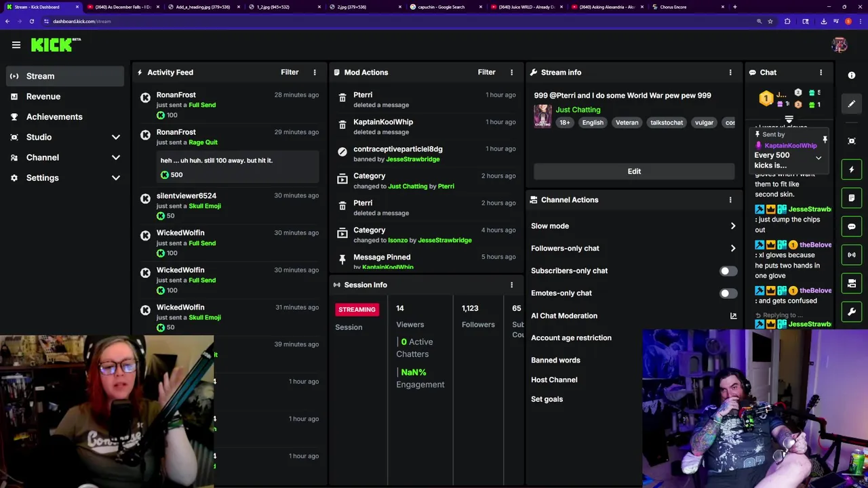Open browser extensions puzzle icon
This screenshot has width=868, height=488.
coord(787,21)
